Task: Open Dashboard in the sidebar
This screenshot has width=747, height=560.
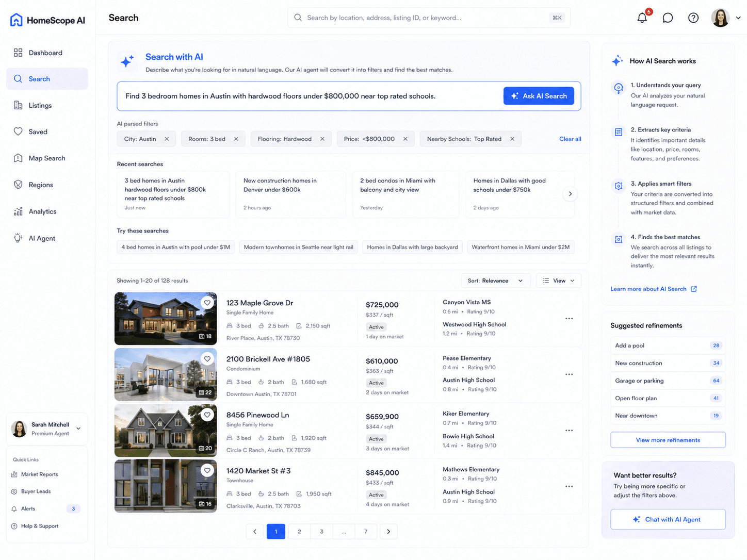Action: tap(47, 53)
